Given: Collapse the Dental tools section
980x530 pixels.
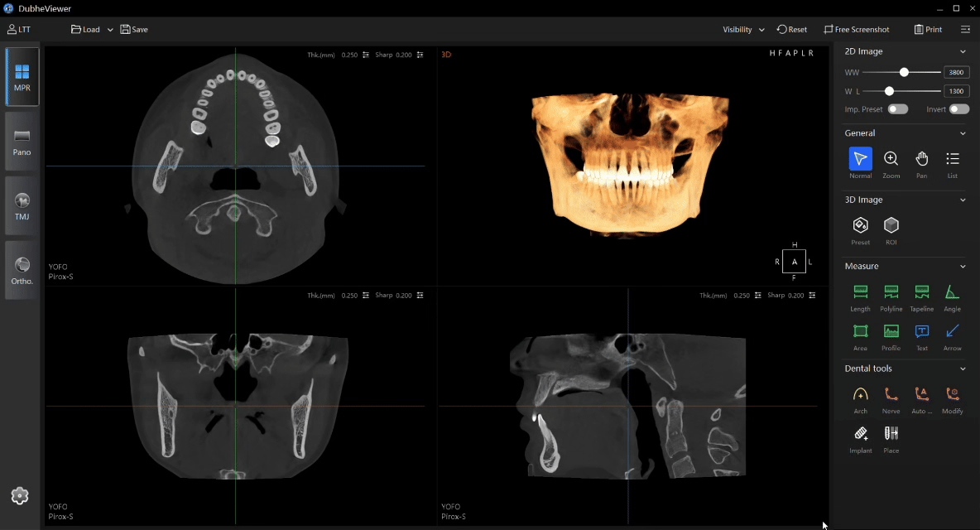Looking at the screenshot, I should [x=963, y=369].
